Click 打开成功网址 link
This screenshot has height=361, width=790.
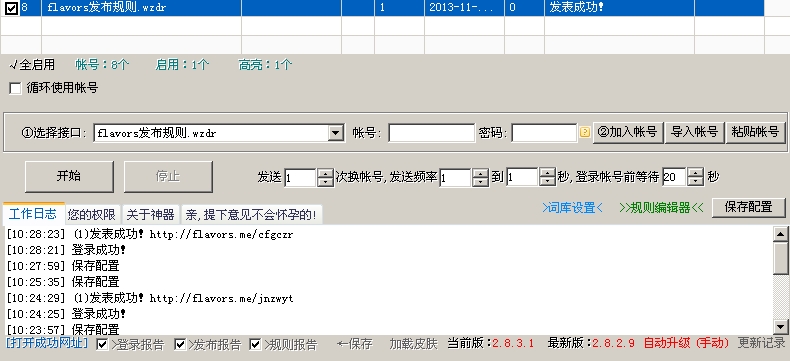click(x=47, y=343)
